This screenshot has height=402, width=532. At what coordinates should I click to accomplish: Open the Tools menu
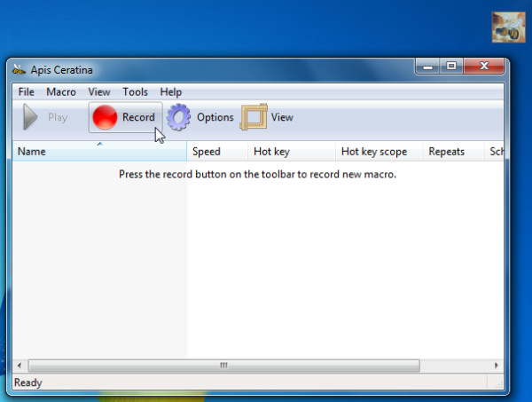[135, 92]
